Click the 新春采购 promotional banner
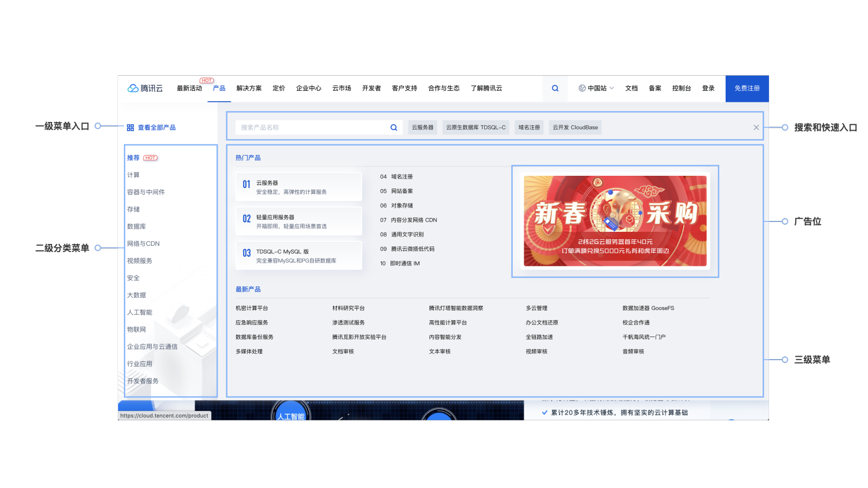This screenshot has height=488, width=868. [x=615, y=221]
